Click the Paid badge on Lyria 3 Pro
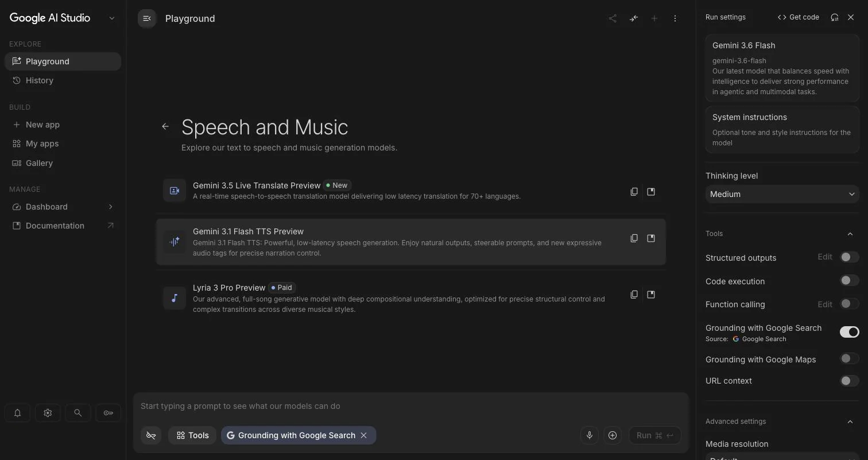Screen dimensions: 868x460 coord(281,288)
